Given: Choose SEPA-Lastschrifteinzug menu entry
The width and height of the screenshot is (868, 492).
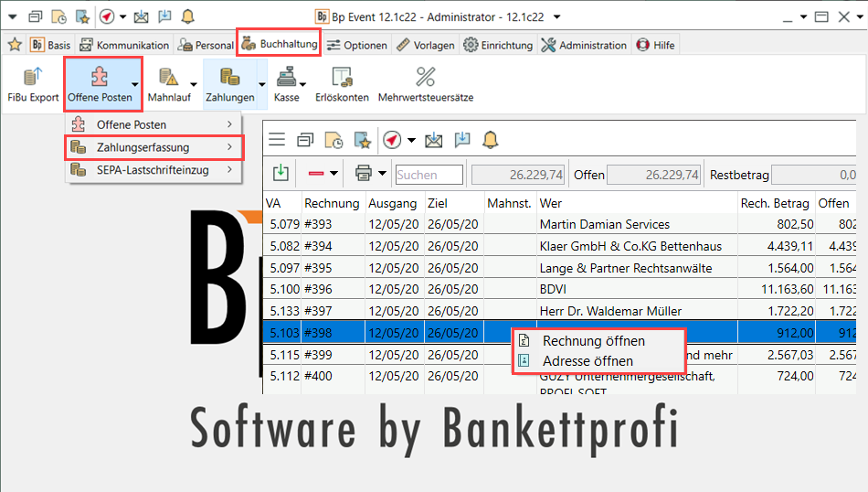Looking at the screenshot, I should point(152,170).
